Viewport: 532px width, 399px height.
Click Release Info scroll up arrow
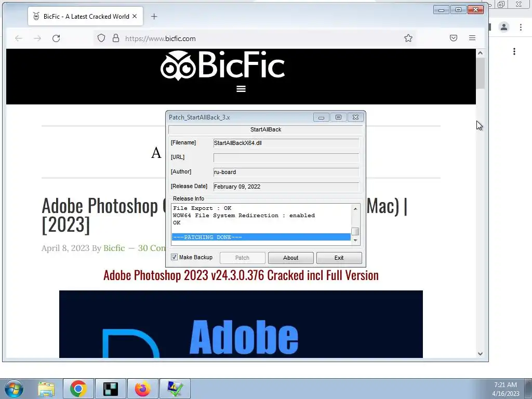355,209
